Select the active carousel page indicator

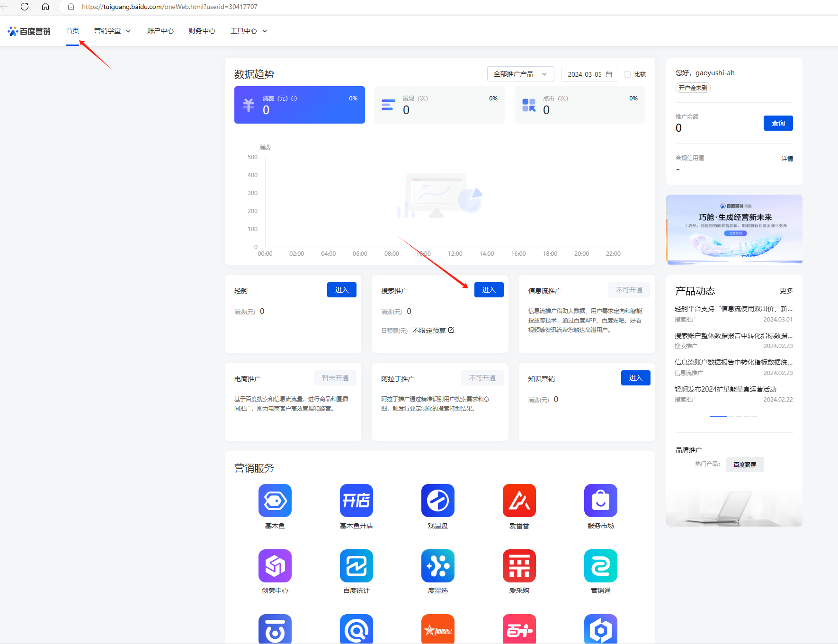click(x=718, y=416)
